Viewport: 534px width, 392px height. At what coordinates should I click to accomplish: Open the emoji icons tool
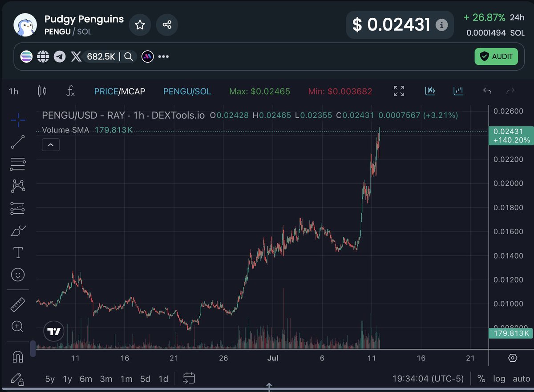[x=18, y=275]
